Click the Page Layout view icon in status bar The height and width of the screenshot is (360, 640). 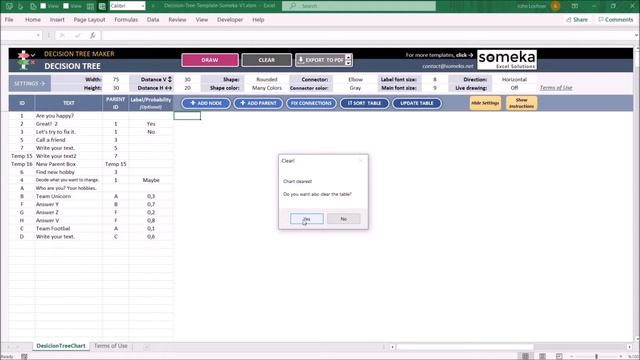pyautogui.click(x=542, y=356)
